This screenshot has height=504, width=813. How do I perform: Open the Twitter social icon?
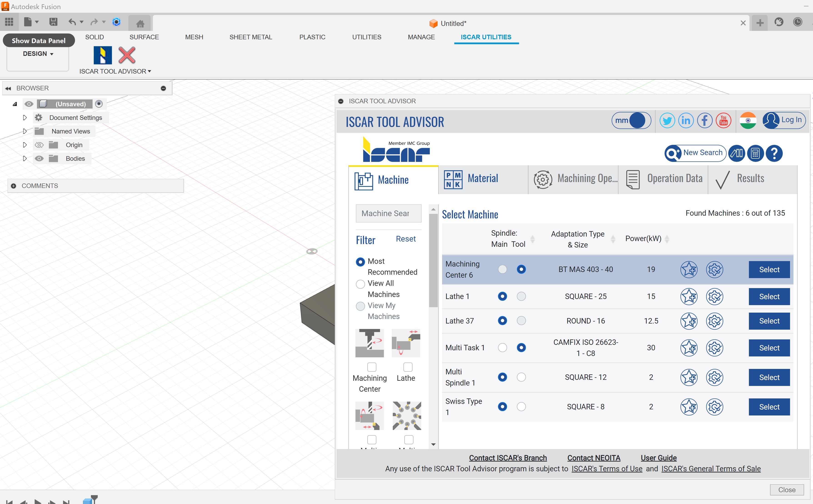667,120
